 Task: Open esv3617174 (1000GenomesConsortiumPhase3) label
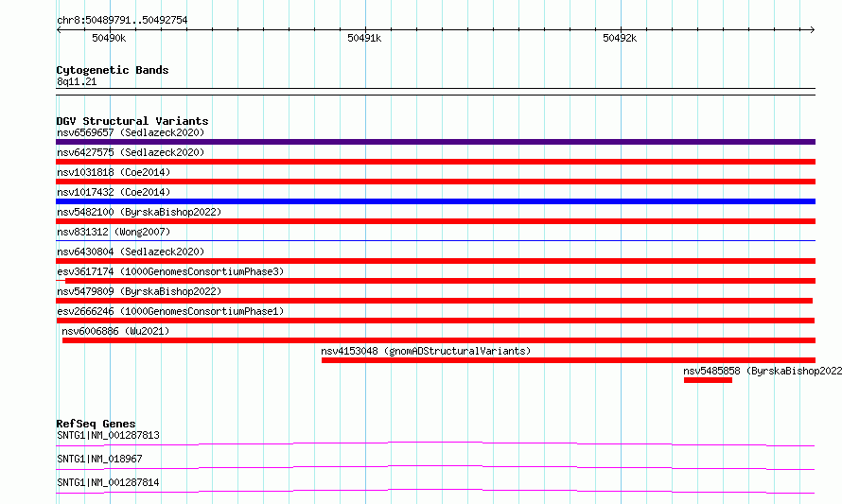(x=170, y=271)
